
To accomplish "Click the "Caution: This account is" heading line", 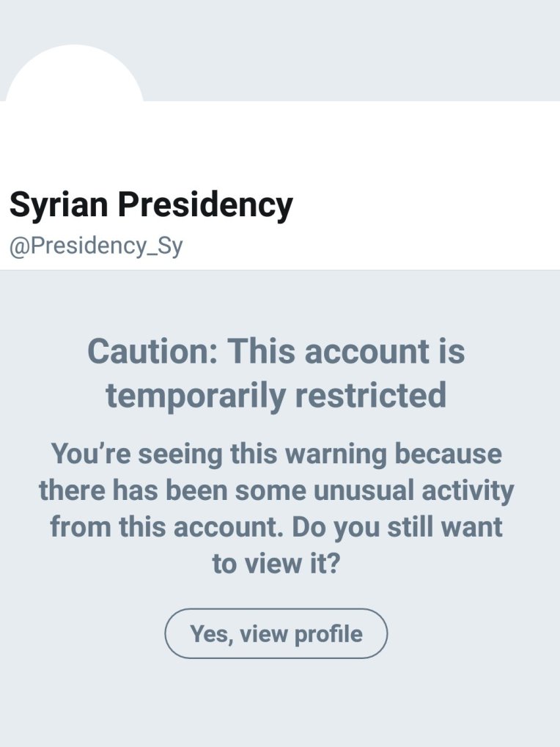I will (276, 351).
